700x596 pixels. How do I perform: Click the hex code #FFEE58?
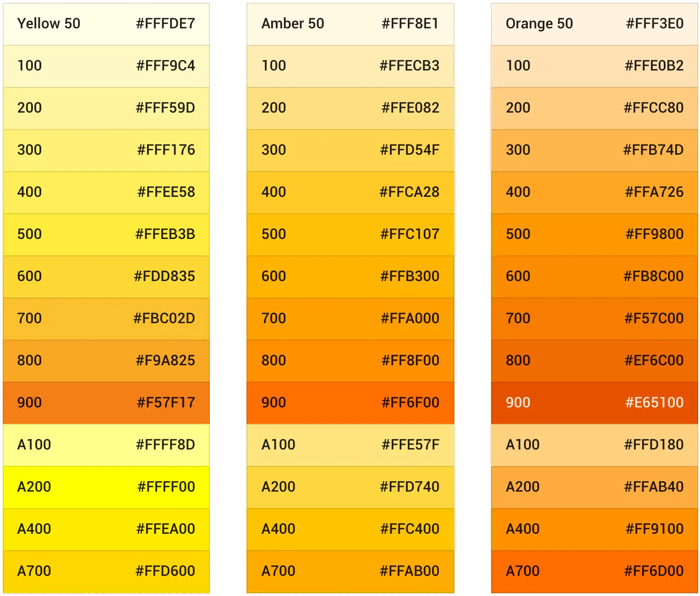pos(166,192)
